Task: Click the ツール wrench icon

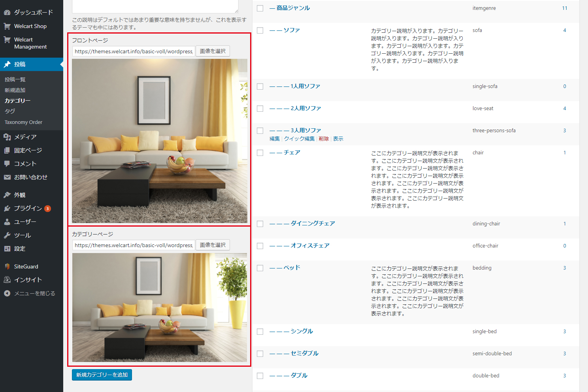Action: tap(7, 235)
